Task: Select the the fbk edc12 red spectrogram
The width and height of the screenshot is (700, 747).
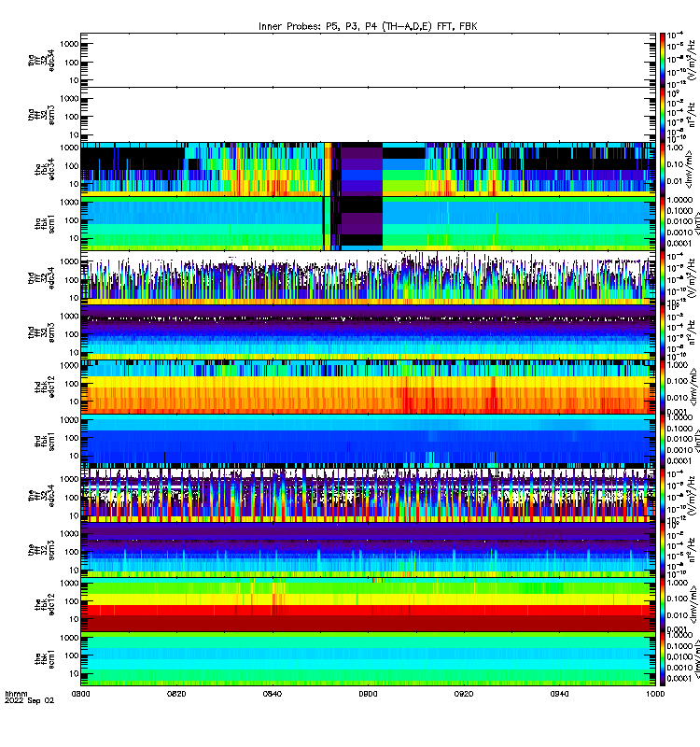Action: coord(368,605)
